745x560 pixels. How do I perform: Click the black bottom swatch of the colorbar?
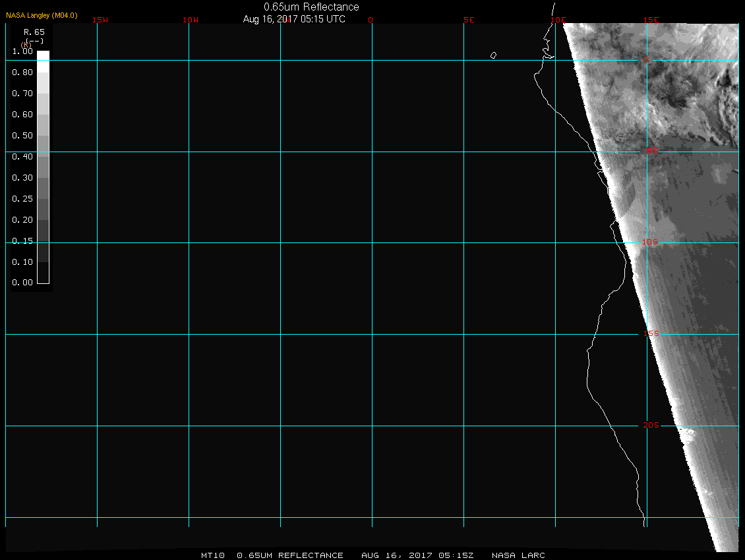point(43,277)
